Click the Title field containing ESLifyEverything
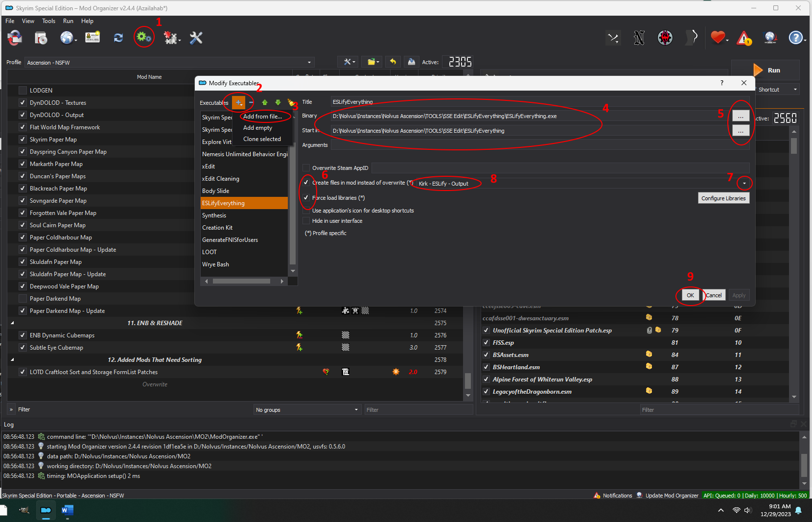812x522 pixels. click(x=540, y=102)
